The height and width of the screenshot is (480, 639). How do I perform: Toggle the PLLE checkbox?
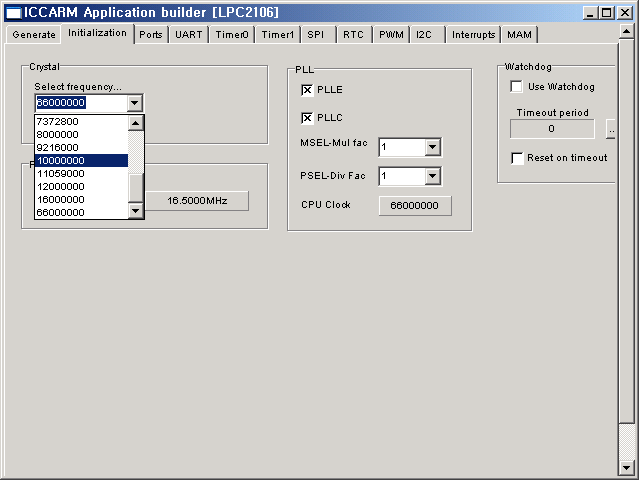point(307,90)
